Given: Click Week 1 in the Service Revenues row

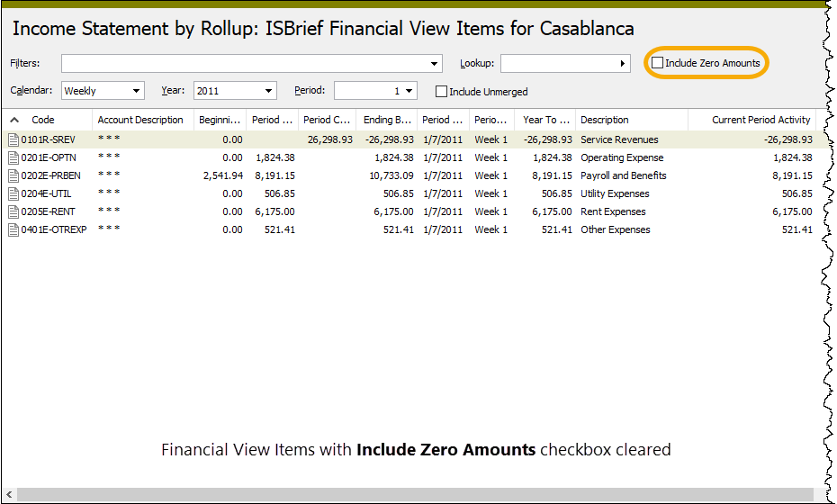Looking at the screenshot, I should (490, 139).
